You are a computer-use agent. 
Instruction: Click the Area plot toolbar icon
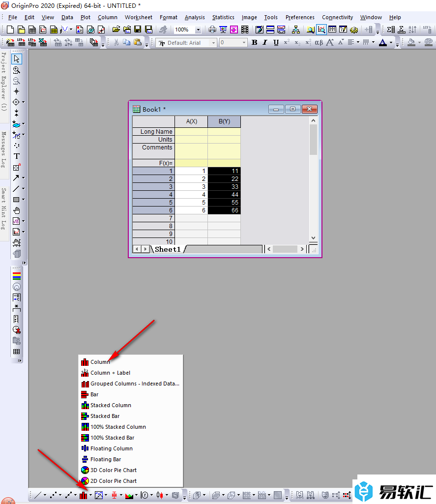point(129,495)
